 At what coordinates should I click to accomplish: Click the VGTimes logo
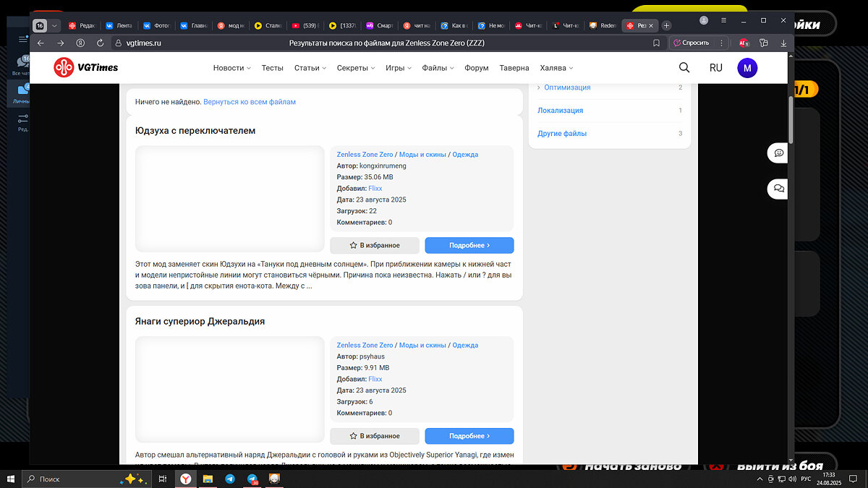[85, 68]
